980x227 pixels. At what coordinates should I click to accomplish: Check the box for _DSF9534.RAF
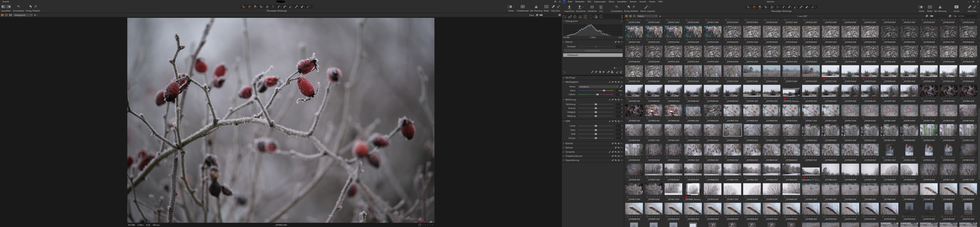click(687, 40)
